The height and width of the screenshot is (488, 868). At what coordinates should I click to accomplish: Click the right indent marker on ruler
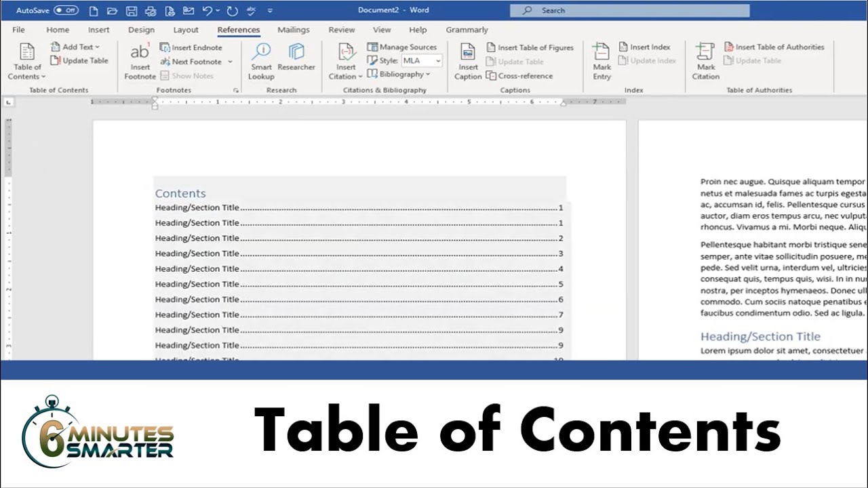564,102
